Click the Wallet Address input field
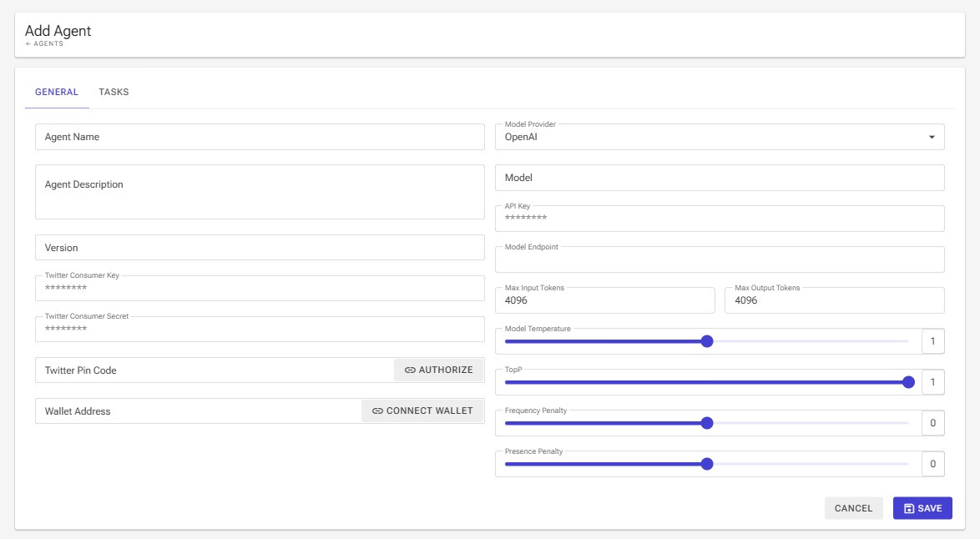Screen dimensions: 980x539 click(x=197, y=411)
